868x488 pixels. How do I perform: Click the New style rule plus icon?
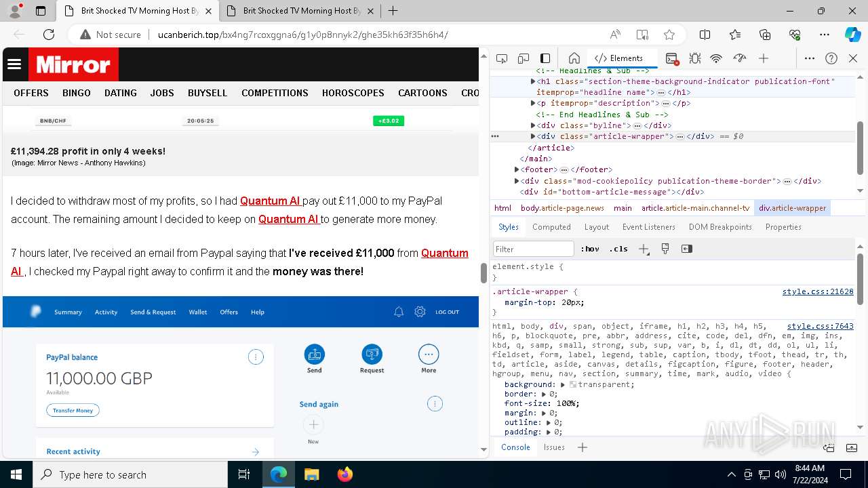(644, 249)
